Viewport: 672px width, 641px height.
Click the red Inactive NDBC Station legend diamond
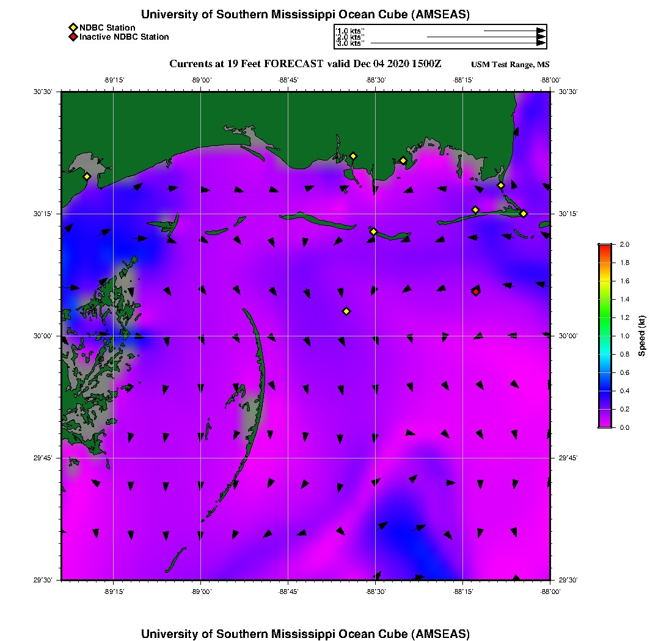73,37
